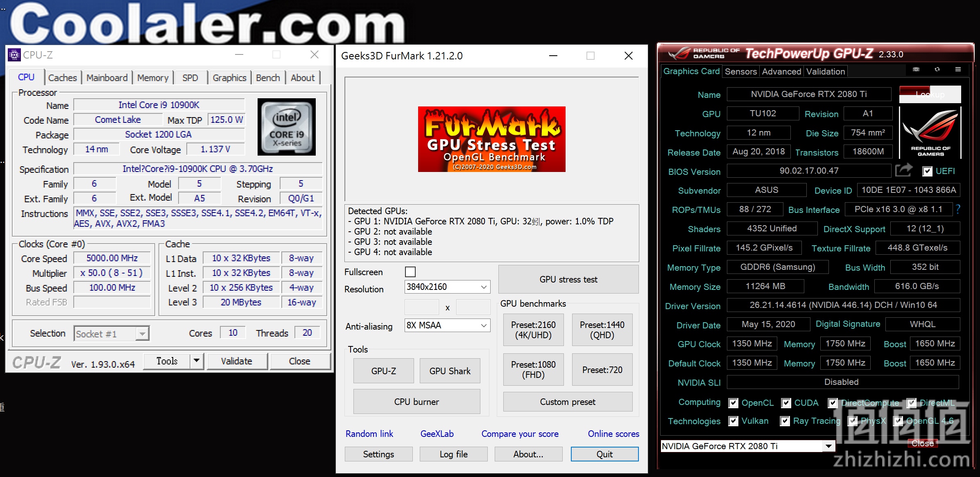Switch to the Mainboard tab in CPU-Z
This screenshot has width=980, height=477.
107,78
